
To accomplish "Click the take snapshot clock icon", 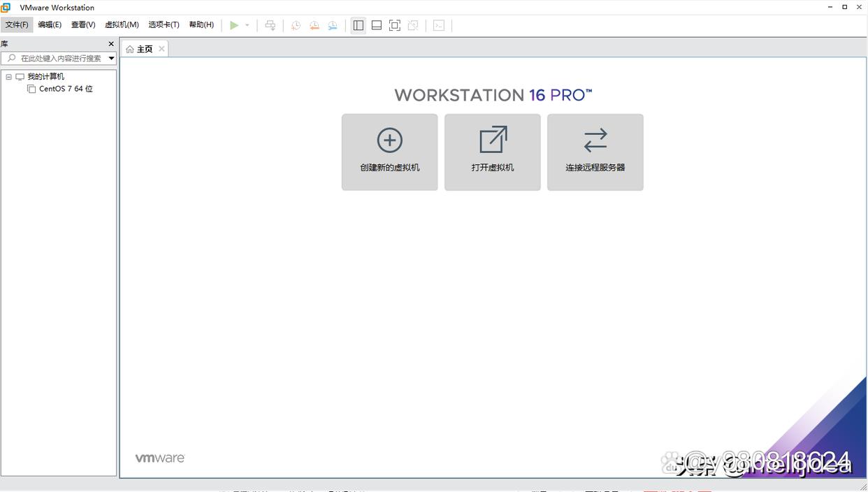I will click(x=296, y=25).
